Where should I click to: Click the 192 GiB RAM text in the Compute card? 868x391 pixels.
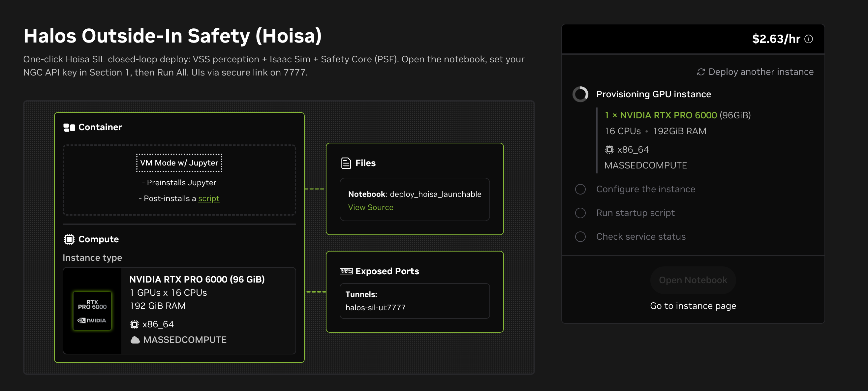point(158,306)
